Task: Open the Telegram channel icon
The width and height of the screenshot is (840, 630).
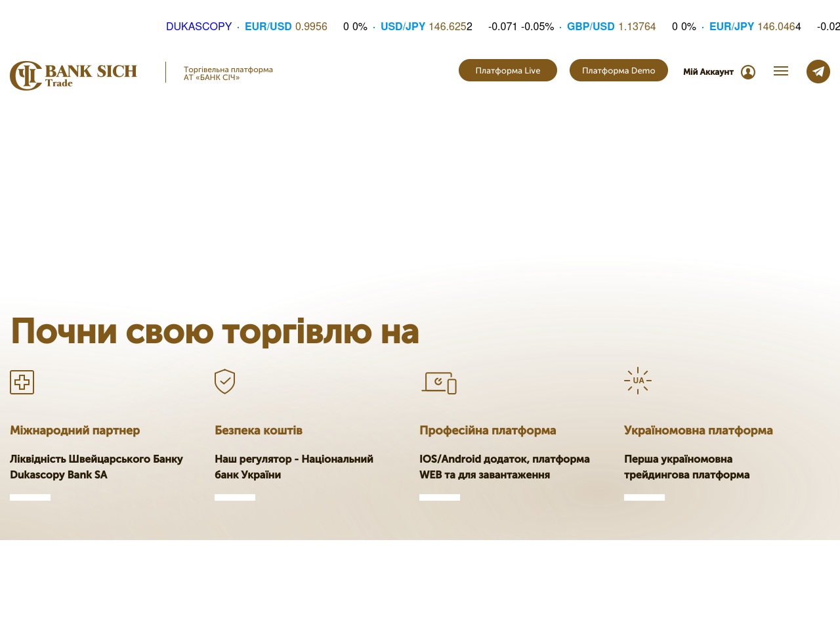Action: tap(818, 72)
